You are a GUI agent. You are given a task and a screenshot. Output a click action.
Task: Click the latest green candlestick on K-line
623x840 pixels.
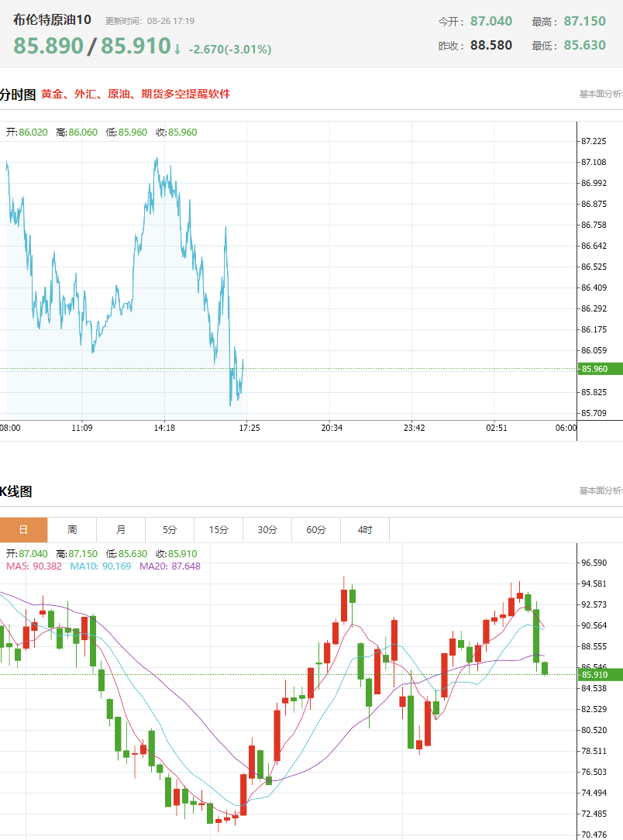[545, 668]
